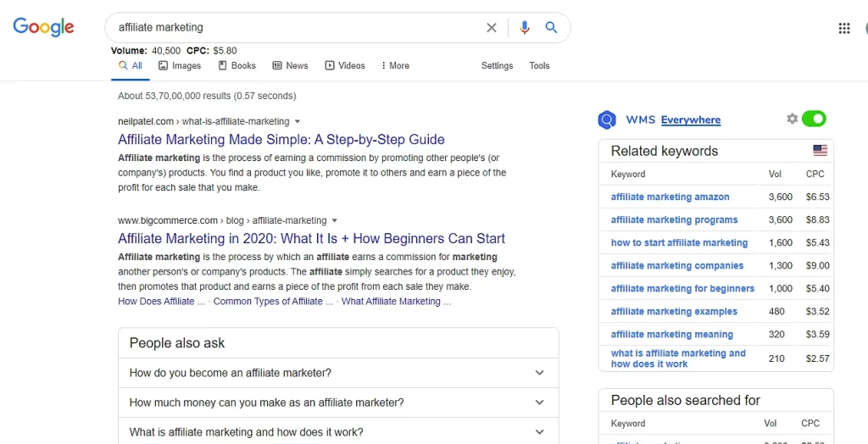Click the US flag in Related keywords
Image resolution: width=868 pixels, height=444 pixels.
click(820, 151)
